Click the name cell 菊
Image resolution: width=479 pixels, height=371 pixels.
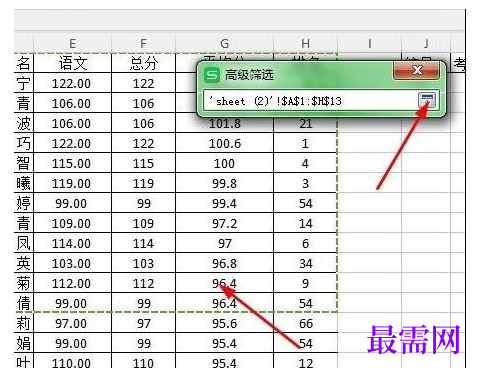(24, 283)
